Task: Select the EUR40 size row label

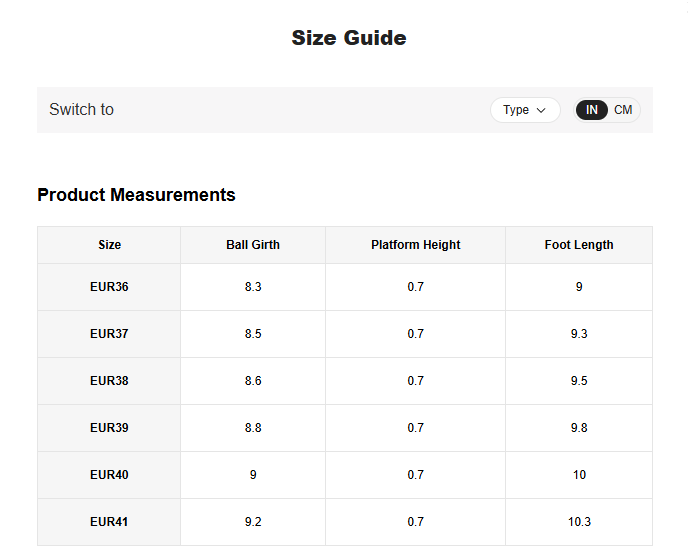Action: (109, 475)
